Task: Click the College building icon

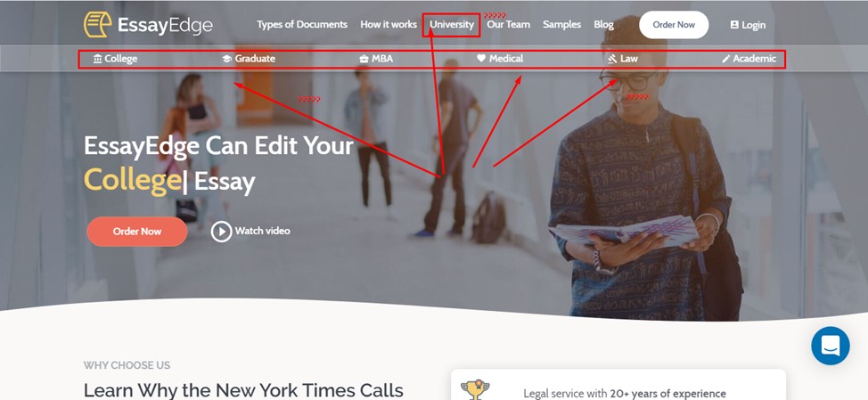Action: 97,59
